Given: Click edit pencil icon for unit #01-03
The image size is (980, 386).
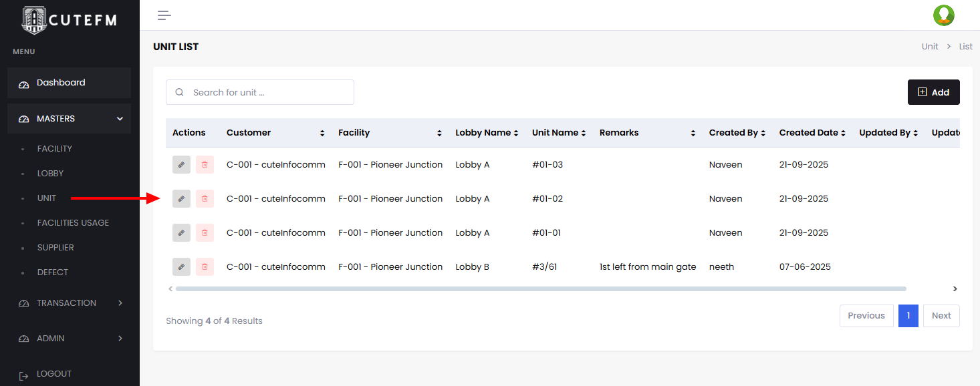Looking at the screenshot, I should coord(181,164).
